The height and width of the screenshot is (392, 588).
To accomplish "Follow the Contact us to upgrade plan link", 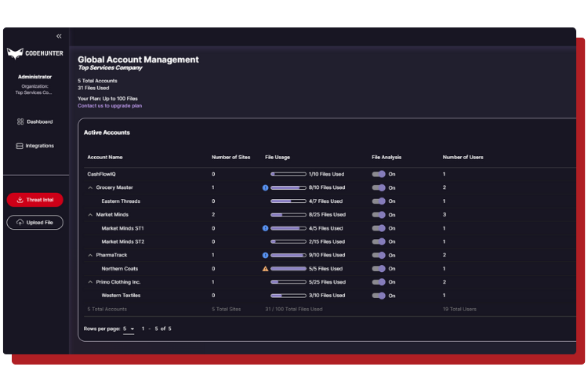I will (x=110, y=106).
